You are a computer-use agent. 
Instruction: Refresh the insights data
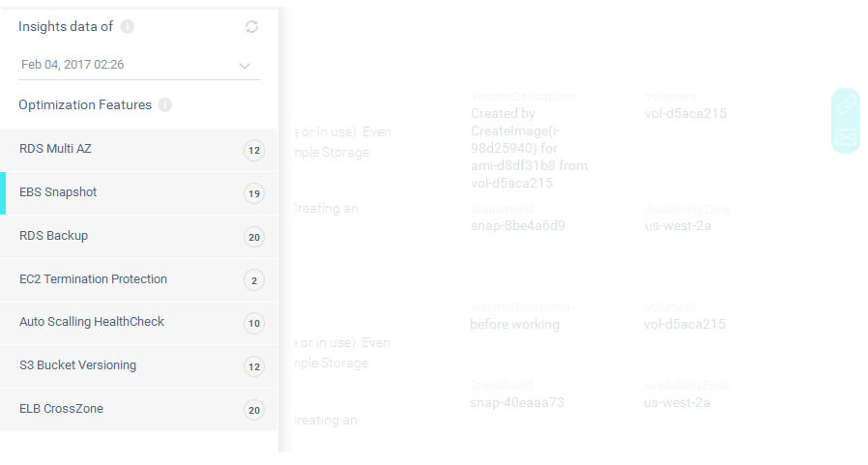(x=252, y=27)
